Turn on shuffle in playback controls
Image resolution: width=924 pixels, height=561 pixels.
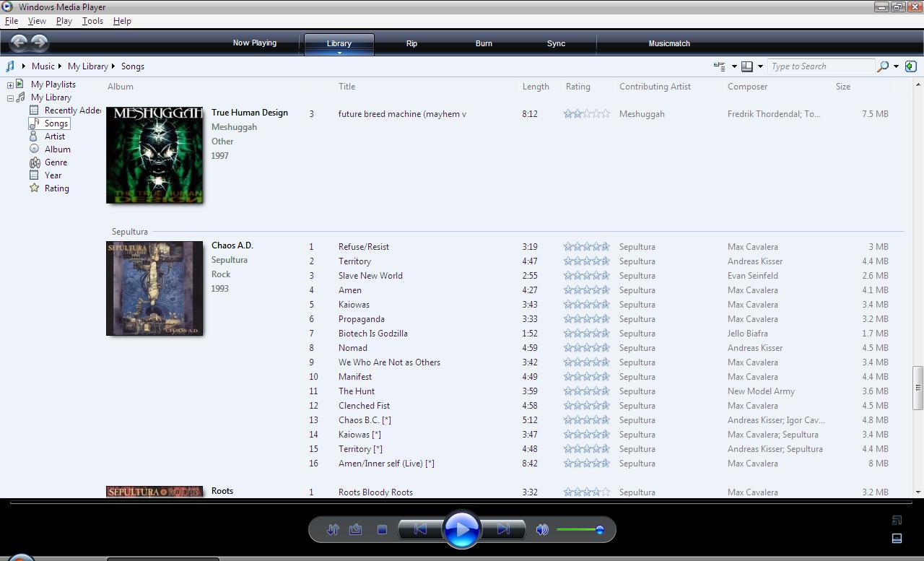point(333,530)
